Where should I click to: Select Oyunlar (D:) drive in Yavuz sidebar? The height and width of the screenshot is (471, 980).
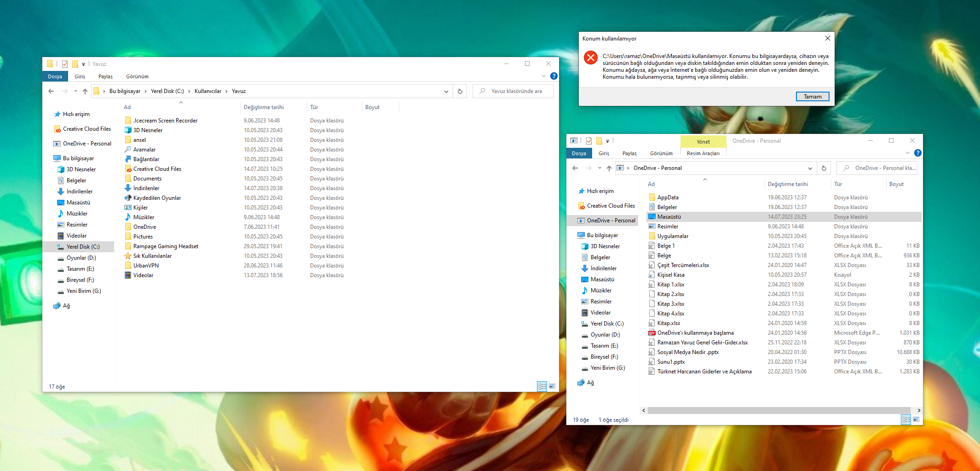(81, 258)
